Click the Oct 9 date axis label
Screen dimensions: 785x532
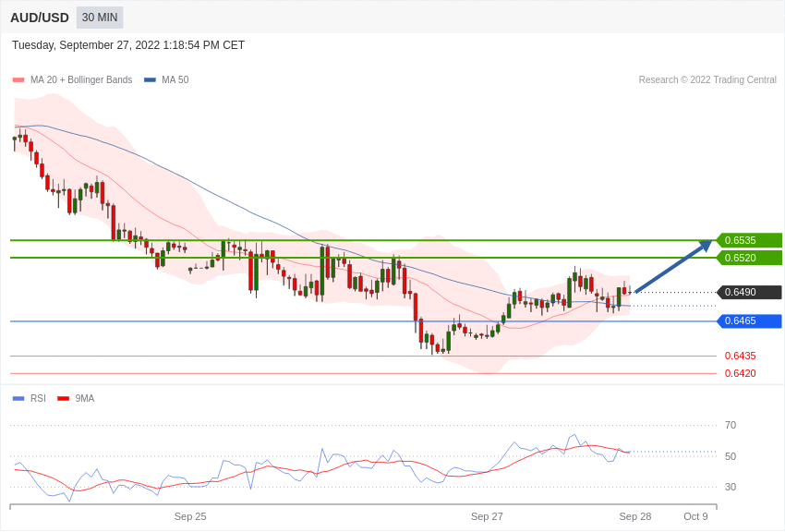pos(696,516)
